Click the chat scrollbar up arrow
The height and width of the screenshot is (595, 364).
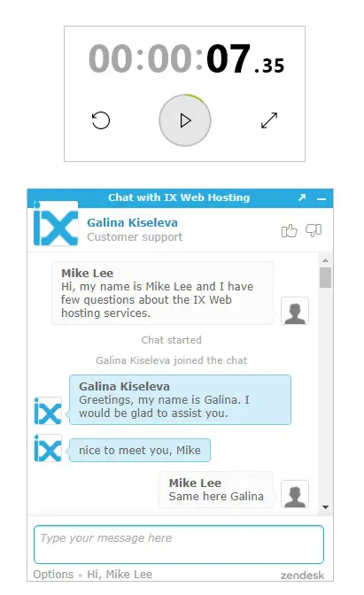pyautogui.click(x=325, y=260)
